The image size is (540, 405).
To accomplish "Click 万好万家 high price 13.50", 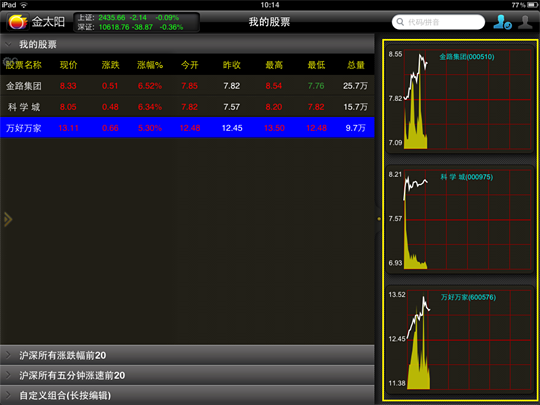I will pos(274,128).
